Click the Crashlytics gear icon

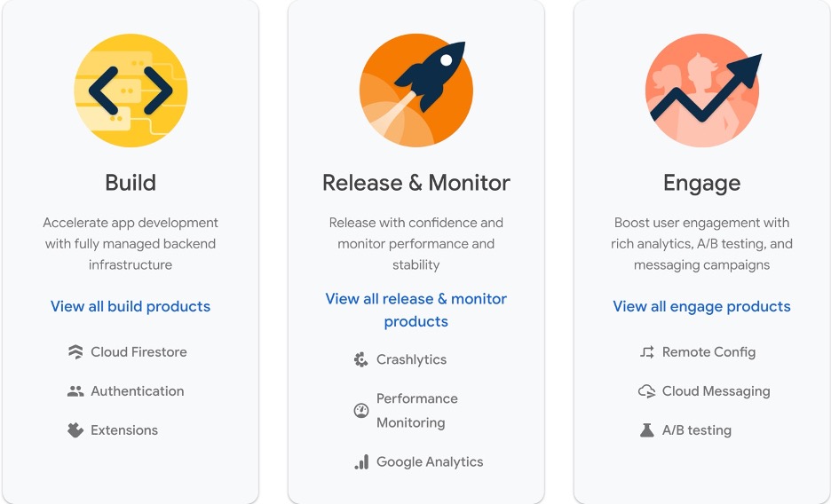tap(361, 359)
